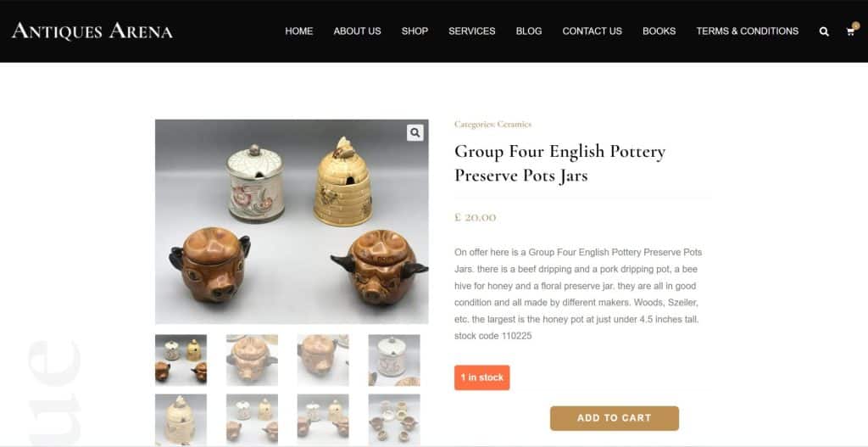Screen dimensions: 868x447
Task: Select CONTACT US in navigation
Action: pos(593,31)
